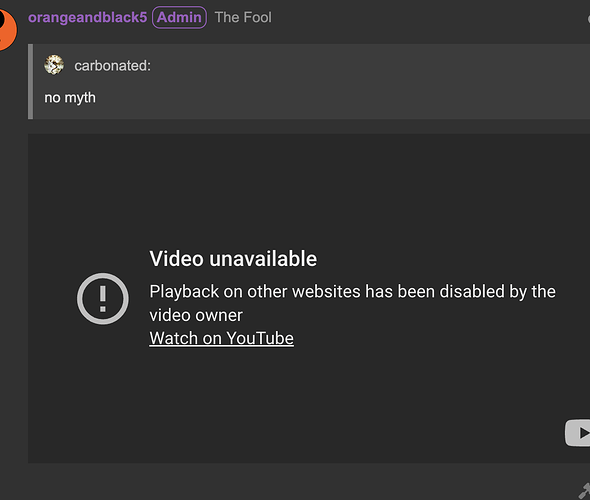The image size is (590, 500).
Task: Click the purple Admin badge
Action: 179,17
